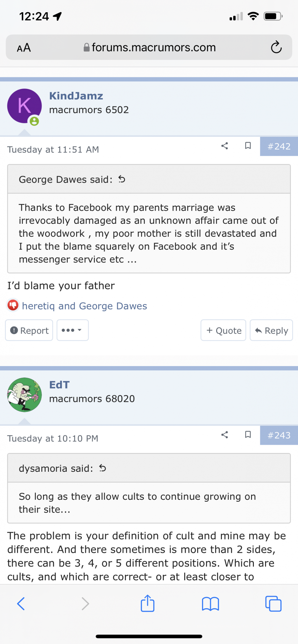Image resolution: width=298 pixels, height=644 pixels.
Task: Share post #243 via share icon
Action: (225, 435)
